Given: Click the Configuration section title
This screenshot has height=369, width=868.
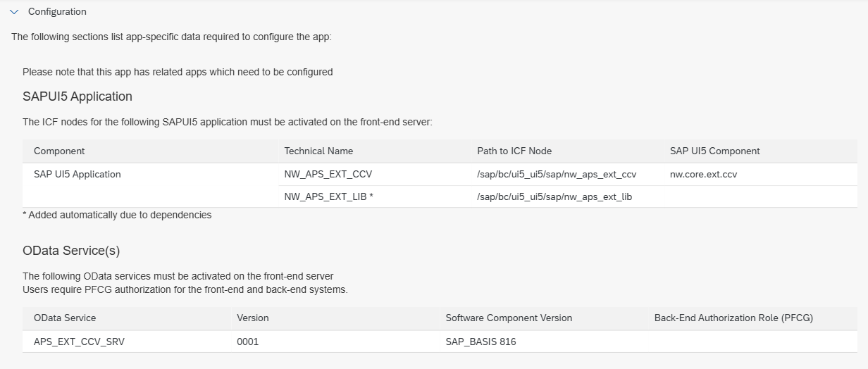Looking at the screenshot, I should point(57,12).
